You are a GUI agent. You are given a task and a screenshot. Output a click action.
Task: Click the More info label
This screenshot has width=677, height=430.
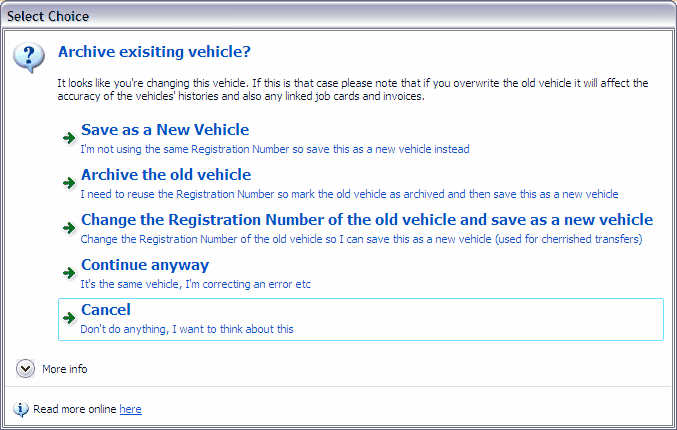click(65, 369)
